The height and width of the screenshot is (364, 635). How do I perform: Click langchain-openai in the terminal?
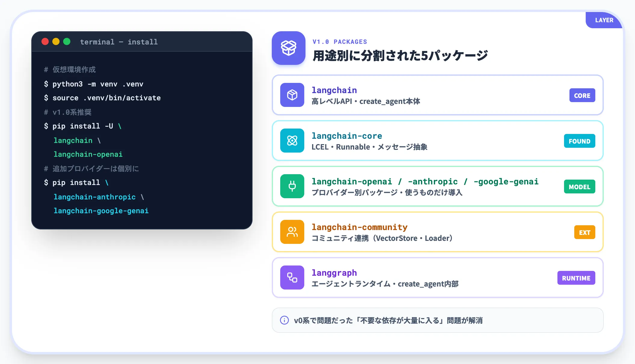click(88, 154)
